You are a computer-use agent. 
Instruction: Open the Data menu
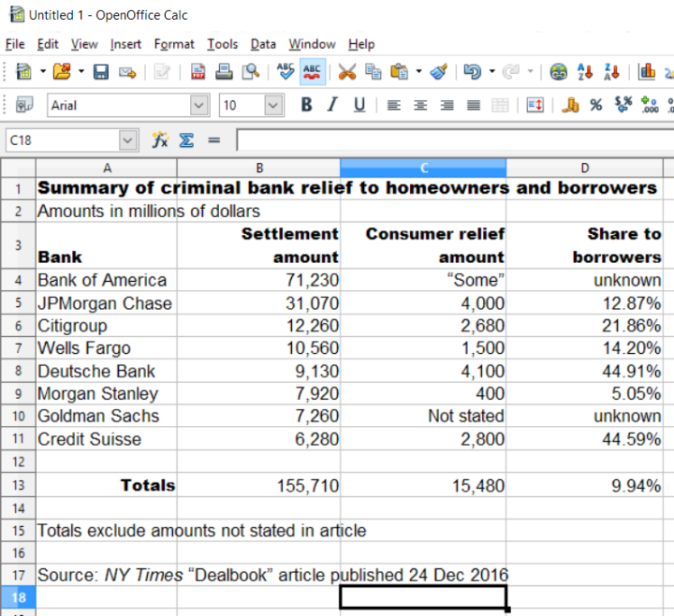click(x=263, y=44)
